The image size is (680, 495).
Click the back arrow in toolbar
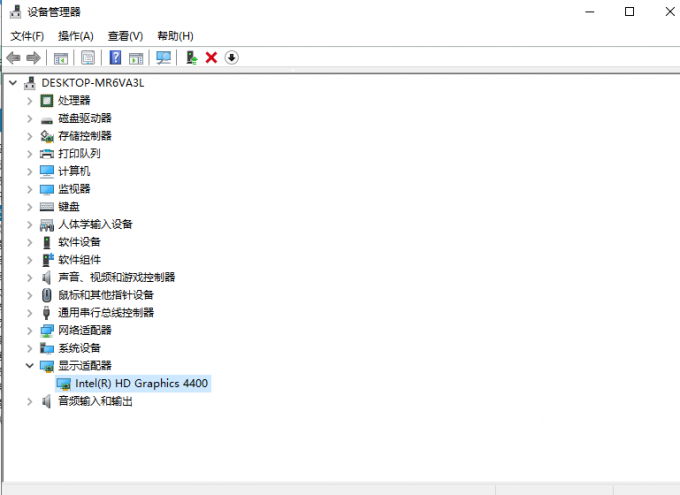(x=13, y=58)
